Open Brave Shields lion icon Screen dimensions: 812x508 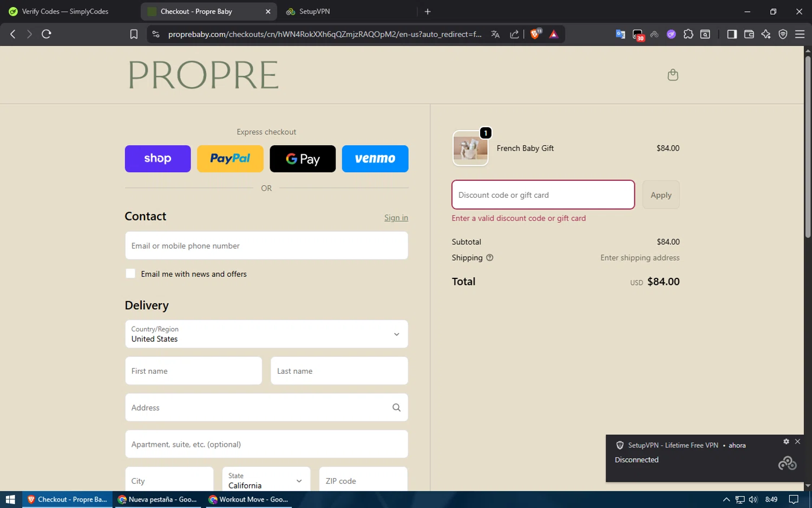pyautogui.click(x=535, y=34)
